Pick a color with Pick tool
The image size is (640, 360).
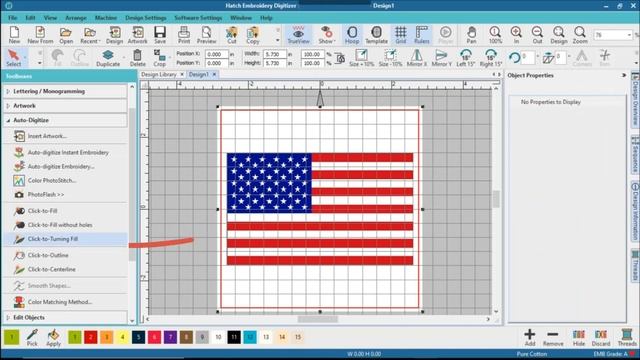[x=32, y=338]
